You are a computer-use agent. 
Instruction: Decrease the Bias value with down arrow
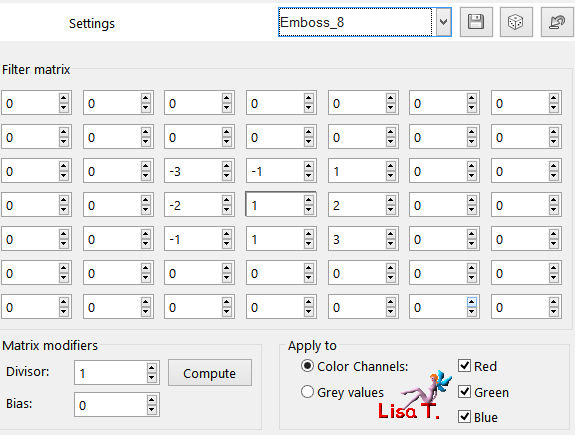[x=152, y=410]
